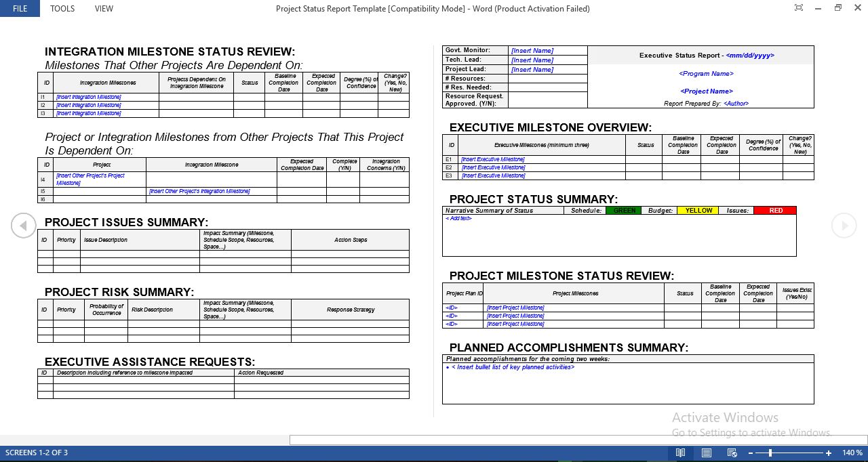Click the Author placeholder in Report Prepared By
The image size is (868, 462).
pos(738,103)
